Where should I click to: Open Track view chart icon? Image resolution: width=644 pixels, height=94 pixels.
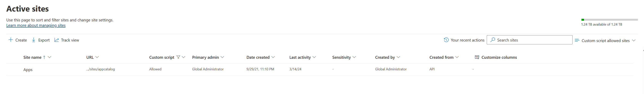[x=56, y=40]
